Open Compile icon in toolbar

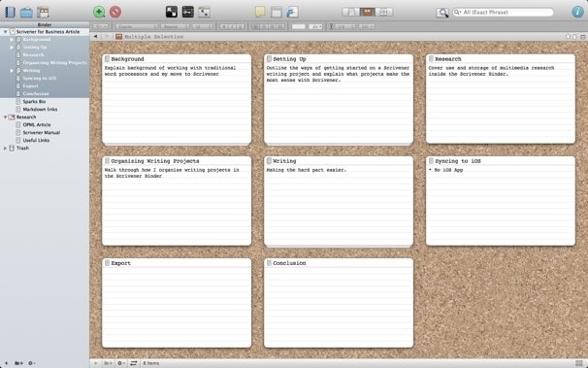pyautogui.click(x=292, y=12)
